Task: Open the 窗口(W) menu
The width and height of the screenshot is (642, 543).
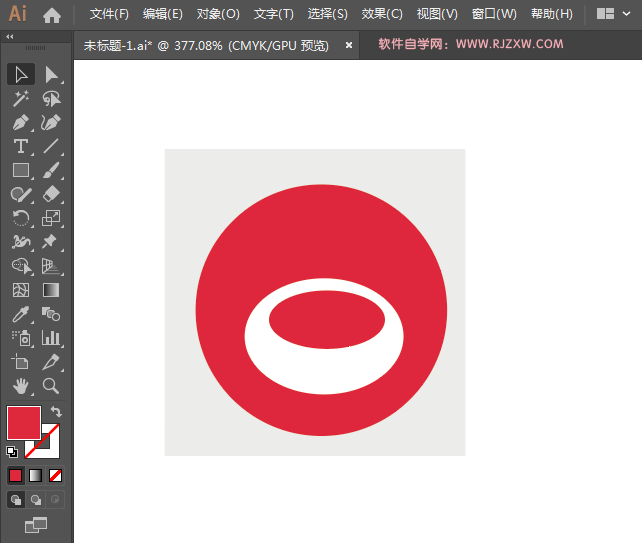Action: [494, 14]
